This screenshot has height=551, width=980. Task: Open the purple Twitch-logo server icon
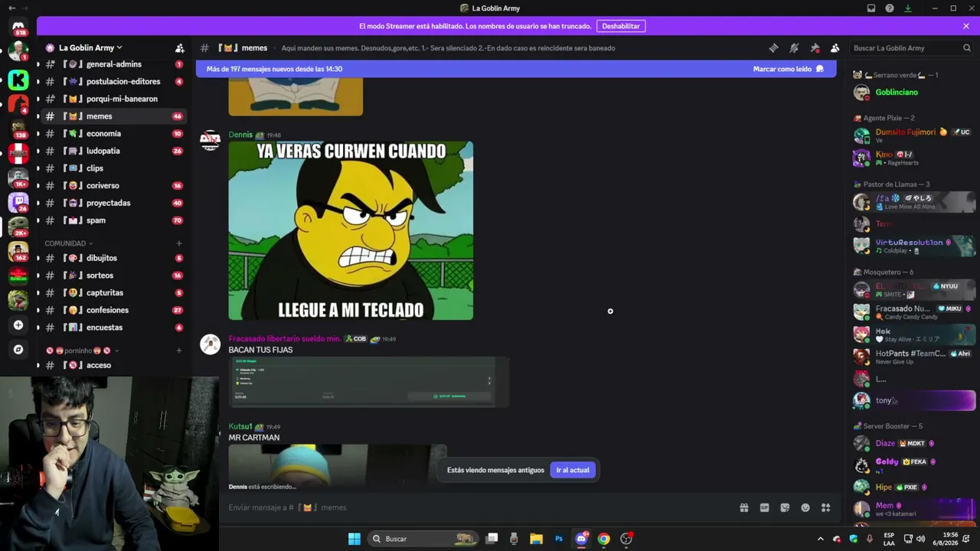point(18,202)
